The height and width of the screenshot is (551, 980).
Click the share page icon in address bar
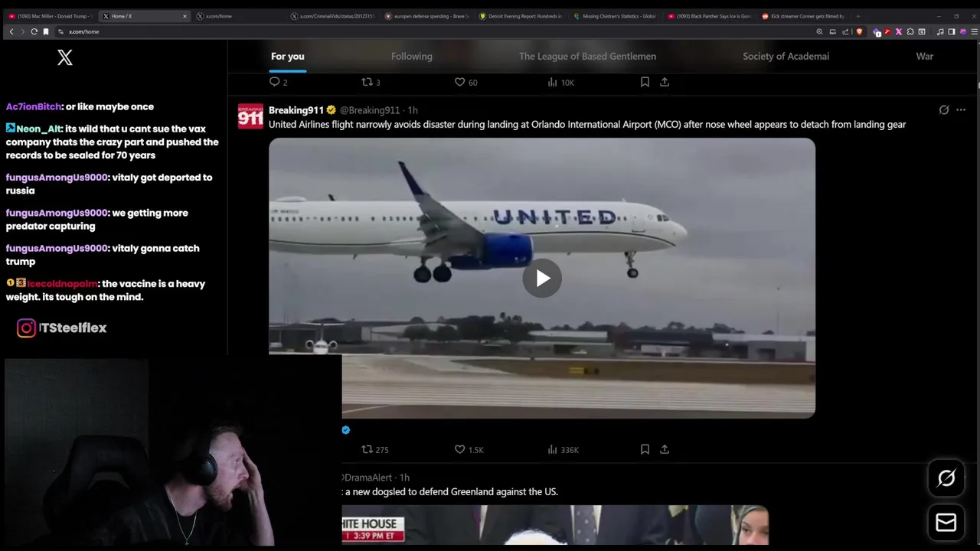point(845,31)
